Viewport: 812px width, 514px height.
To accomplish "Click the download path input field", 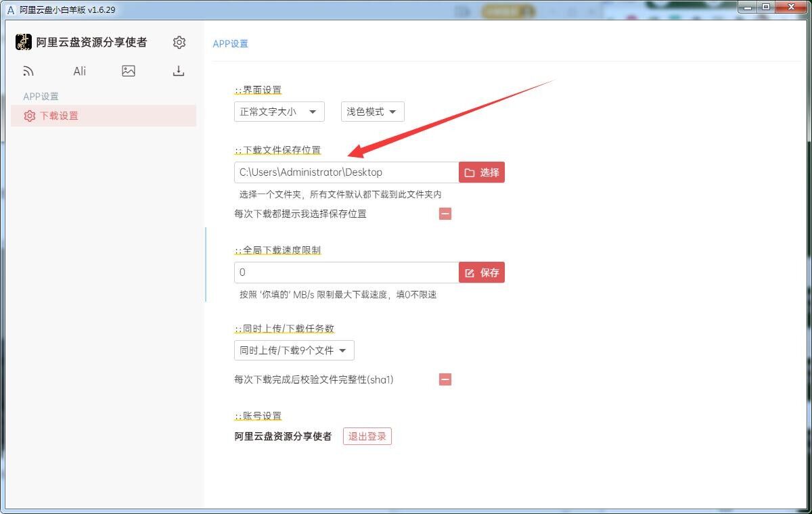I will pyautogui.click(x=346, y=172).
